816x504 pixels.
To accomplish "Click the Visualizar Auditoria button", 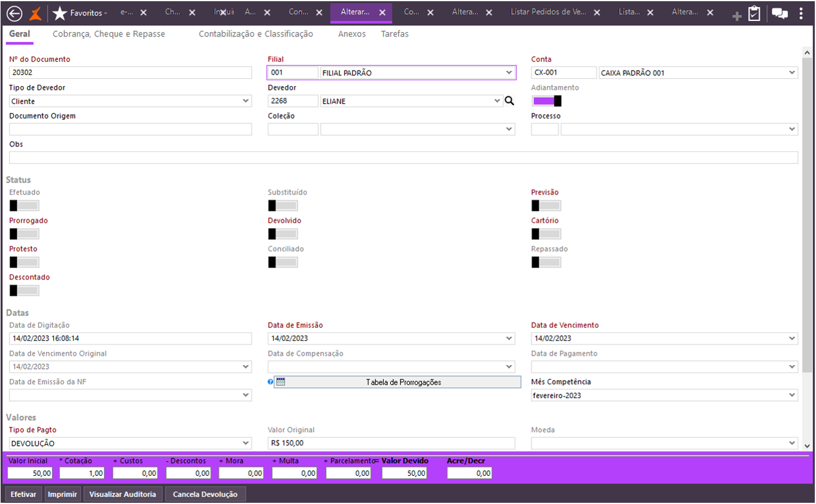I will click(x=123, y=494).
